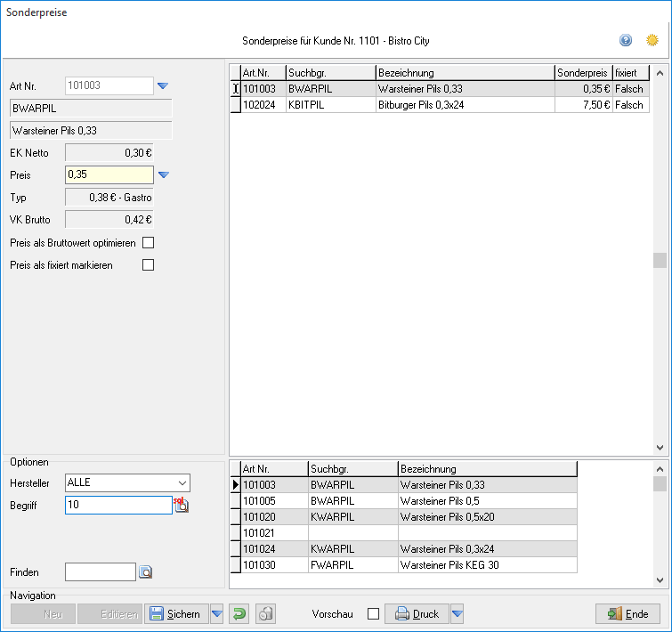Click the Sonderpreis column header
This screenshot has width=672, height=632.
[x=583, y=73]
